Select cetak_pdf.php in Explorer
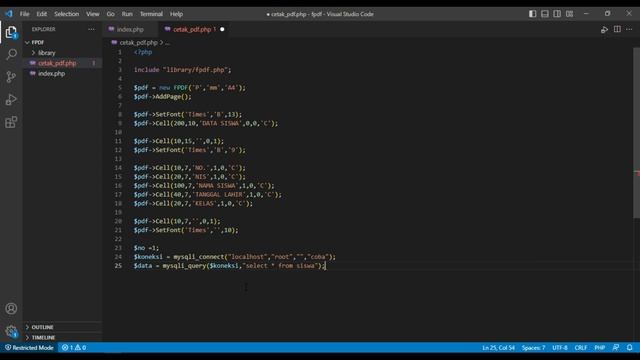 57,63
